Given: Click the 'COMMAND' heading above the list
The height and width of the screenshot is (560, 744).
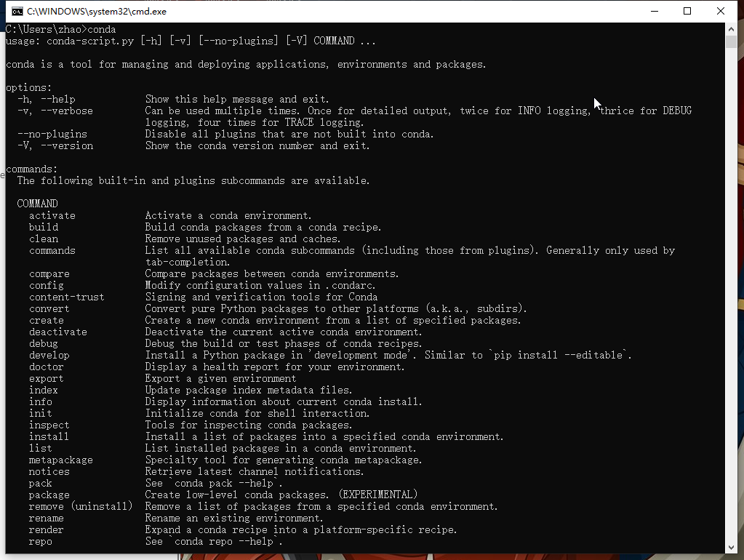Looking at the screenshot, I should click(37, 204).
